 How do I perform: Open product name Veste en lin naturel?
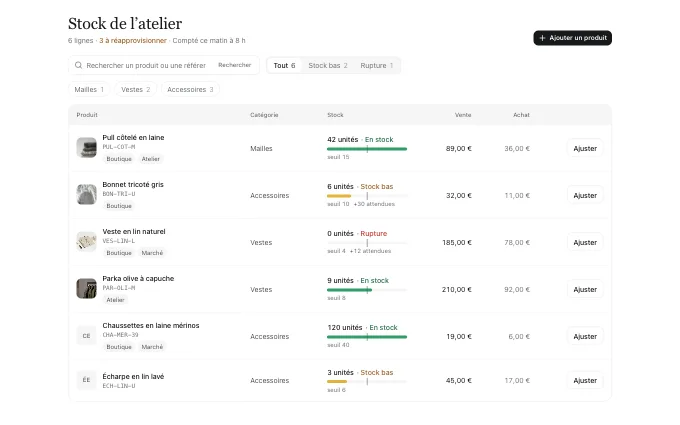pos(134,231)
